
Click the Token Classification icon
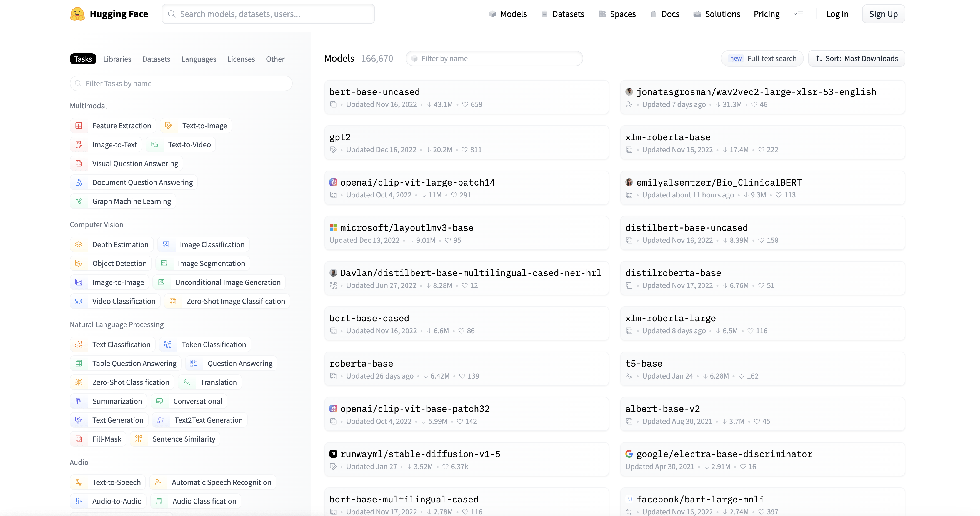[x=168, y=344]
